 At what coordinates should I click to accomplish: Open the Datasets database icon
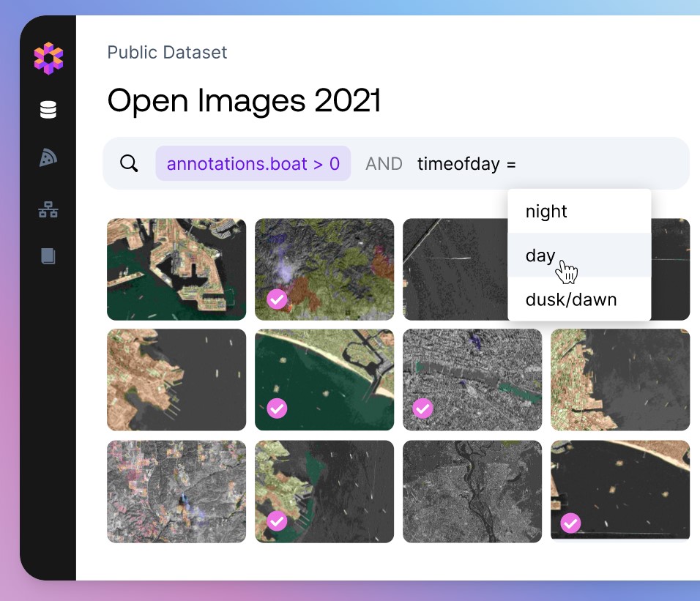tap(48, 110)
